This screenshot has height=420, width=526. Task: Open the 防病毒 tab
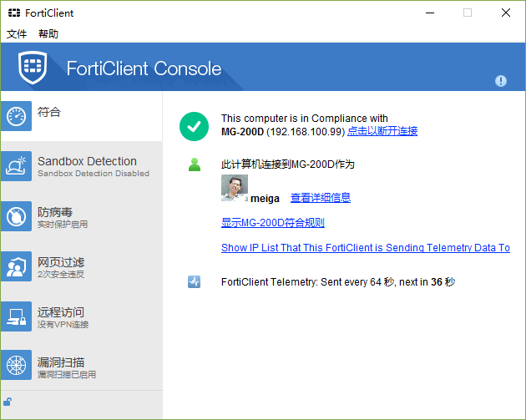[x=82, y=216]
